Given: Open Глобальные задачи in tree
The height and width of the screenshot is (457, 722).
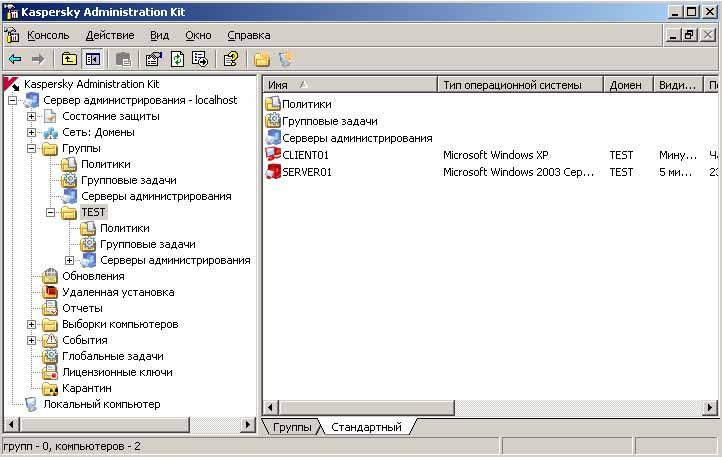Looking at the screenshot, I should [x=113, y=356].
